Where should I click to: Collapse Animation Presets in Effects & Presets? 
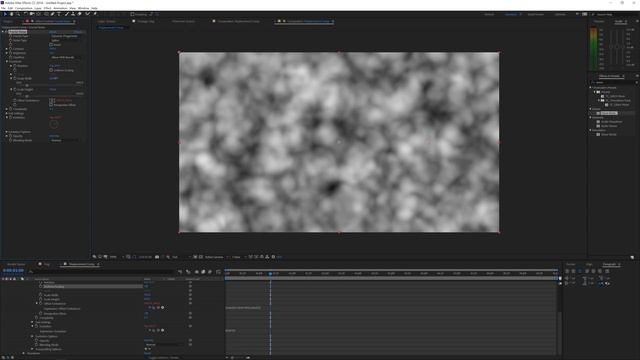(x=590, y=87)
